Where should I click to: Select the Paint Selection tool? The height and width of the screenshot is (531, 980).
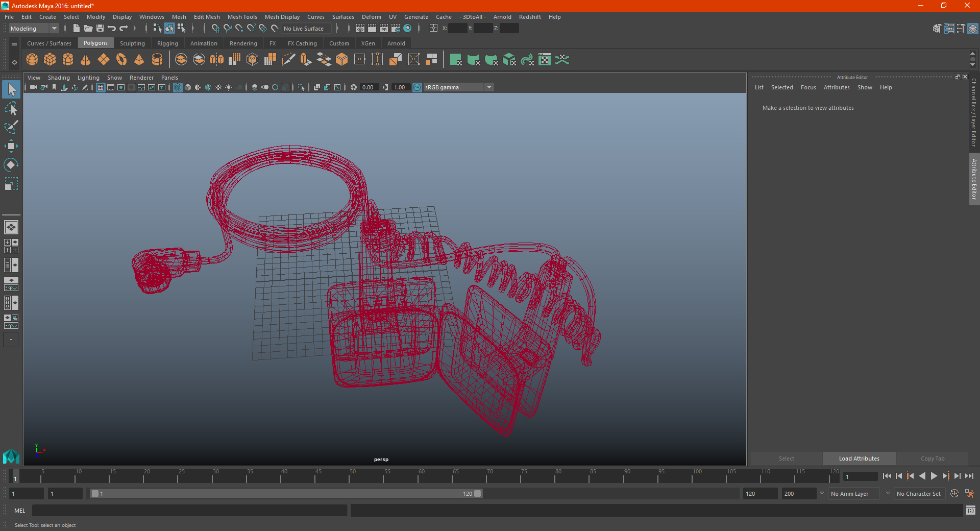(11, 127)
